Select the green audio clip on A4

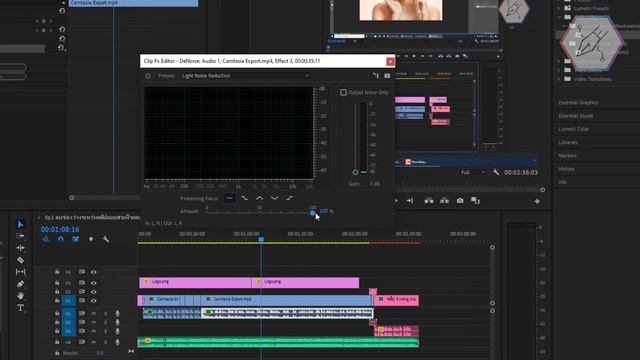[278, 342]
